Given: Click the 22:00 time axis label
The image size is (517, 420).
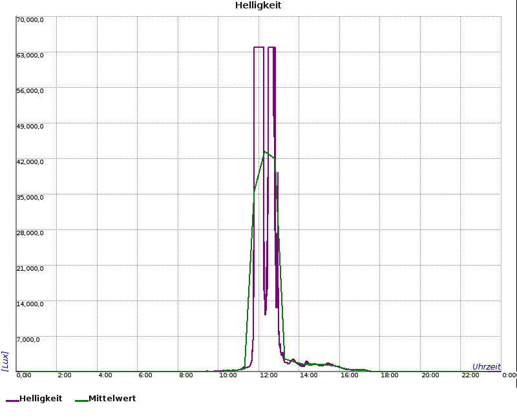Looking at the screenshot, I should (x=470, y=375).
